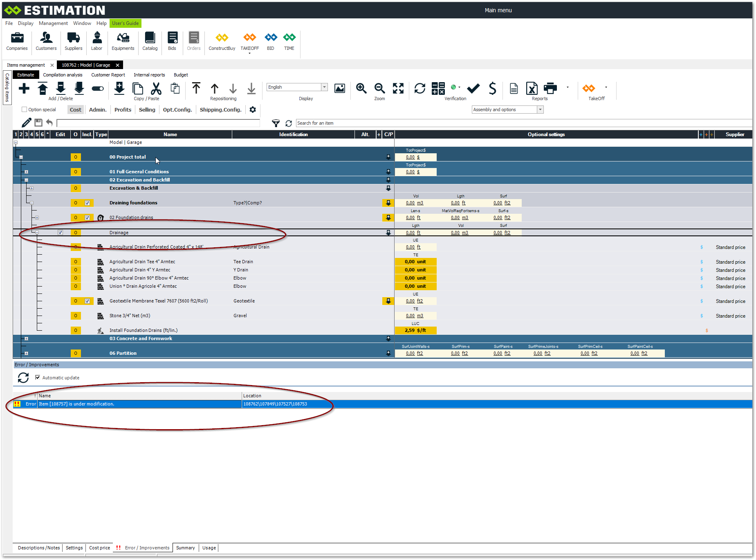Expand the 03 Concrete and Formwork row

(26, 339)
